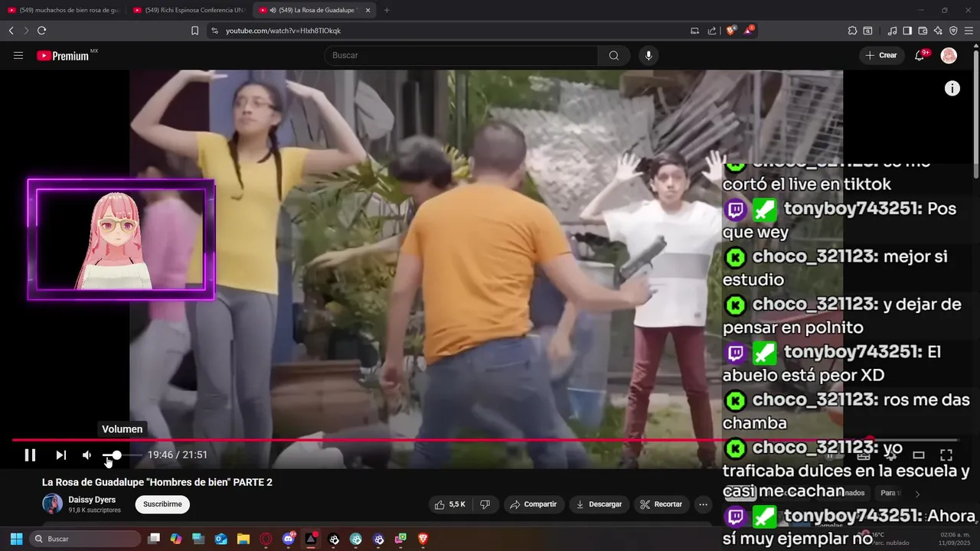Click the magnifier search button
Viewport: 980px width, 551px height.
coord(614,55)
